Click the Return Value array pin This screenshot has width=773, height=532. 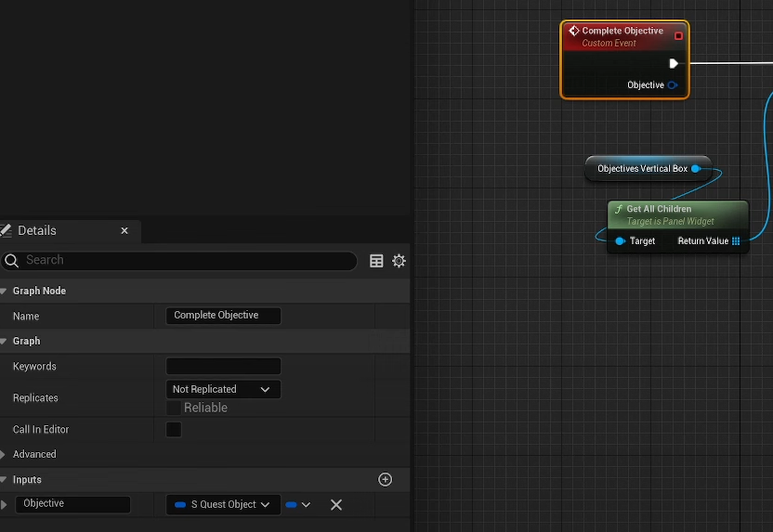point(736,241)
